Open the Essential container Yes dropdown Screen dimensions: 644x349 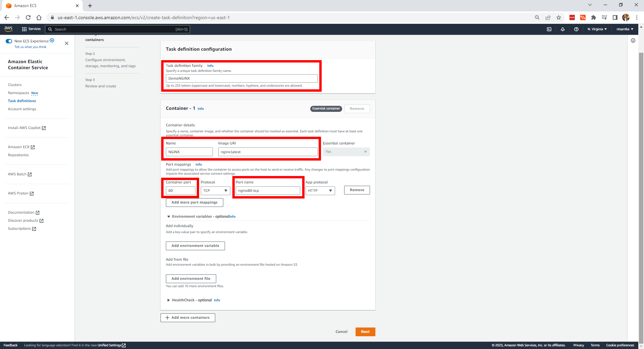point(346,152)
